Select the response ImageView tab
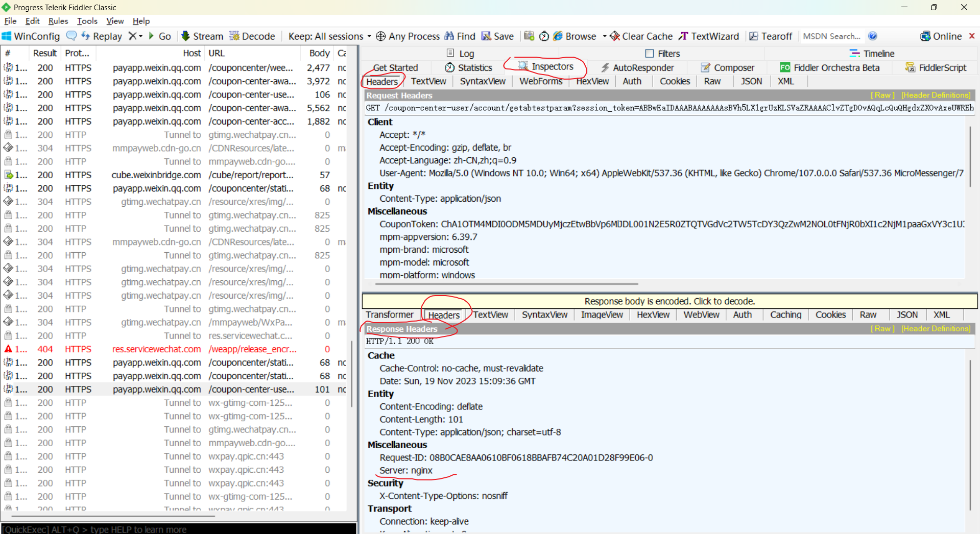The height and width of the screenshot is (534, 980). (602, 315)
